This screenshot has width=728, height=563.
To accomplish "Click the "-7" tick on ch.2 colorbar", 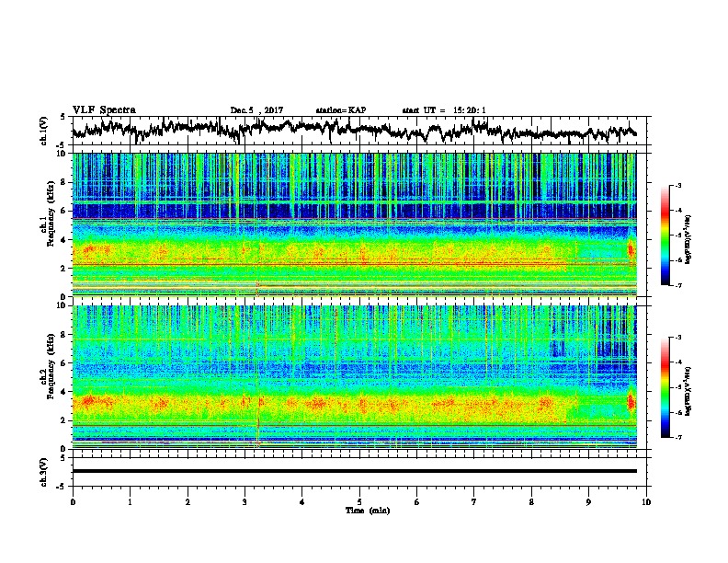I will (677, 438).
